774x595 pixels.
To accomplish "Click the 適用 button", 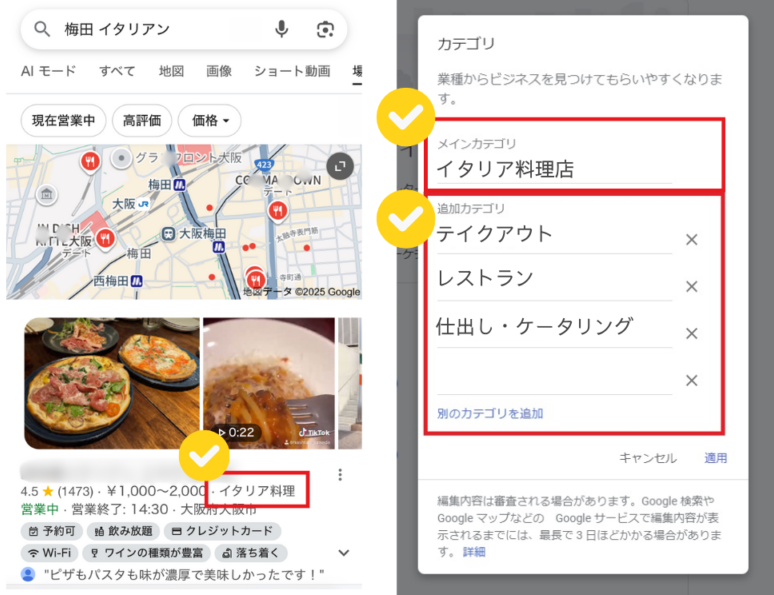I will click(x=715, y=458).
